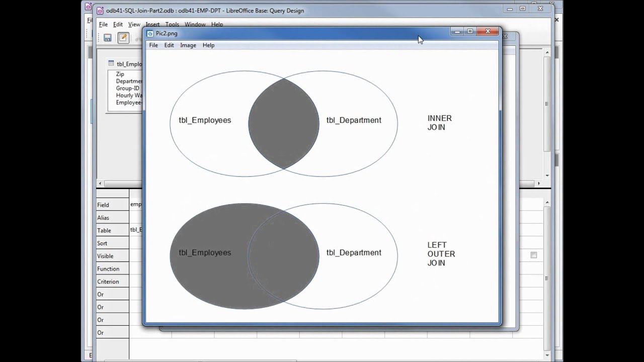Image resolution: width=644 pixels, height=362 pixels.
Task: Toggle the Visible checkbox in design grid
Action: (534, 255)
